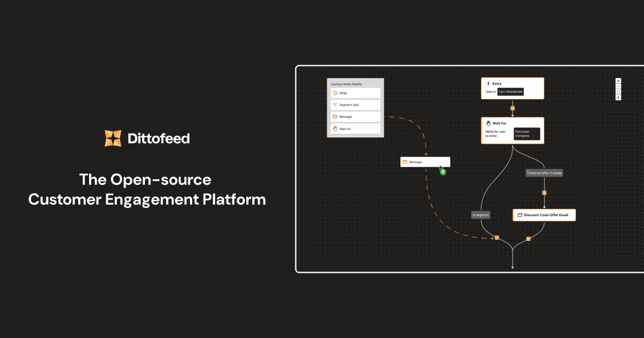The height and width of the screenshot is (338, 644).
Task: Zoom out with the minus control
Action: click(x=618, y=86)
